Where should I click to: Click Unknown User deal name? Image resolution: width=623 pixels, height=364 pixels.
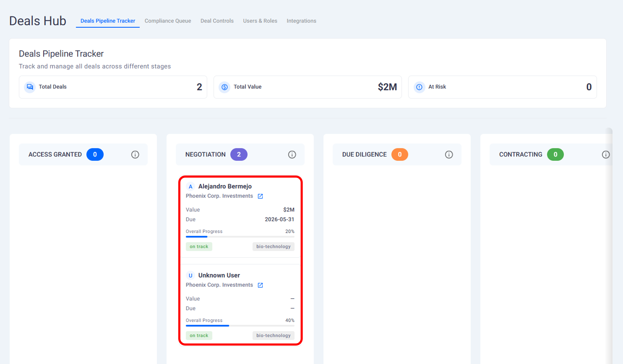coord(219,275)
